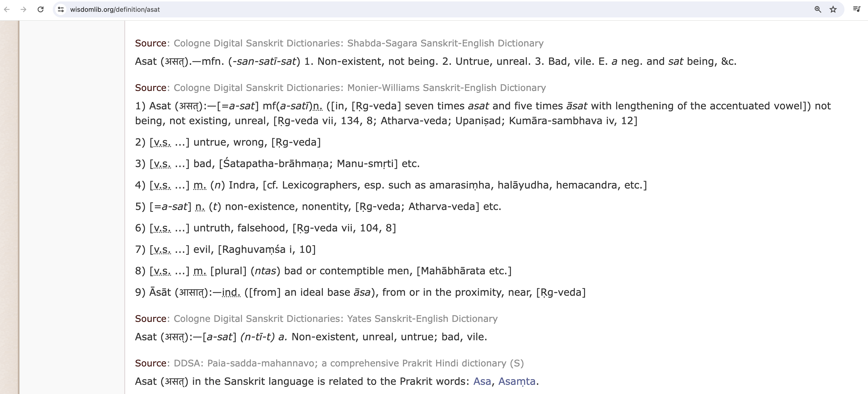Click the 'ind.' abbreviation in entry 9
The width and height of the screenshot is (868, 394).
(231, 292)
